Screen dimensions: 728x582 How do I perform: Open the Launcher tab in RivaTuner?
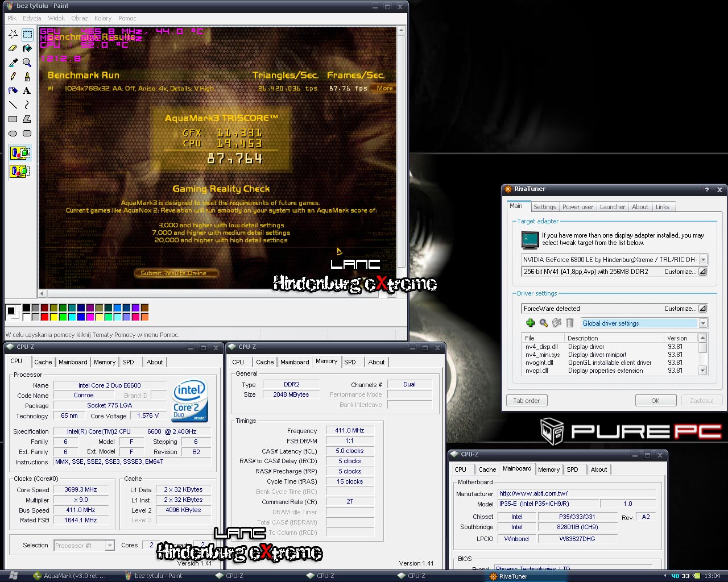tap(613, 207)
